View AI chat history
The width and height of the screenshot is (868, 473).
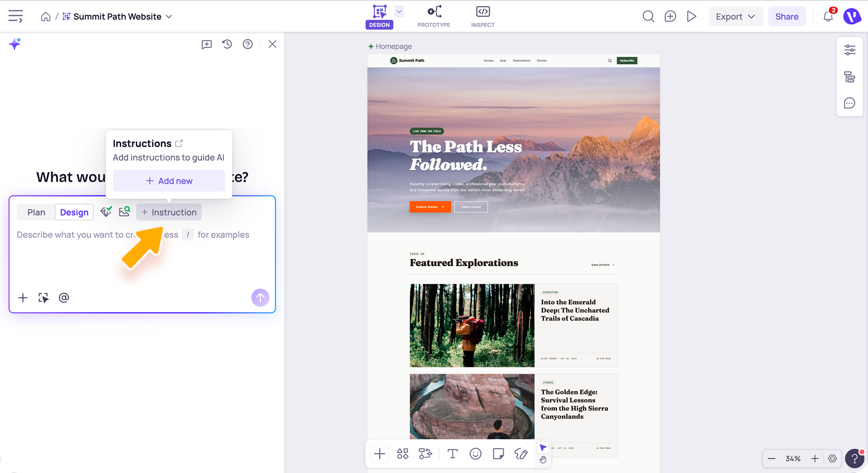pos(227,44)
